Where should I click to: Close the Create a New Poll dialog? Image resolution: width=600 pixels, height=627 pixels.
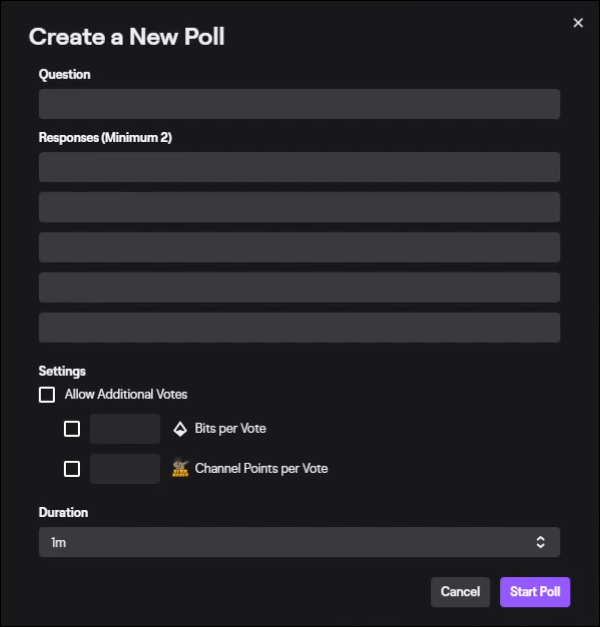pos(577,23)
